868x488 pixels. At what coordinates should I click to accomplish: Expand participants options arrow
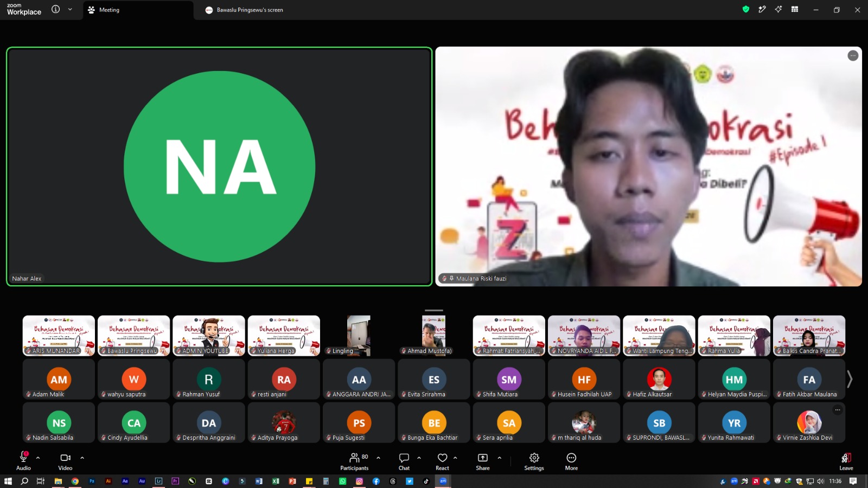click(378, 458)
